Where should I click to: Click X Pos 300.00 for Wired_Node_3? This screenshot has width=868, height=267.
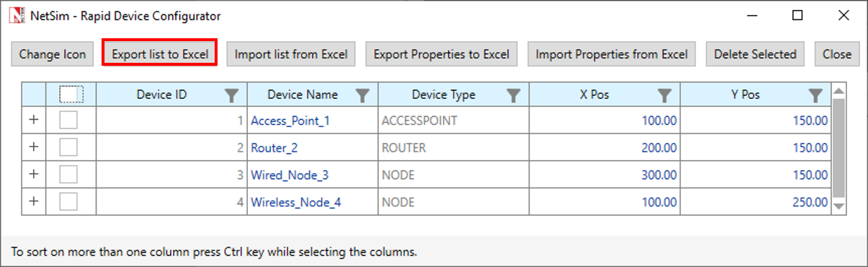[604, 175]
